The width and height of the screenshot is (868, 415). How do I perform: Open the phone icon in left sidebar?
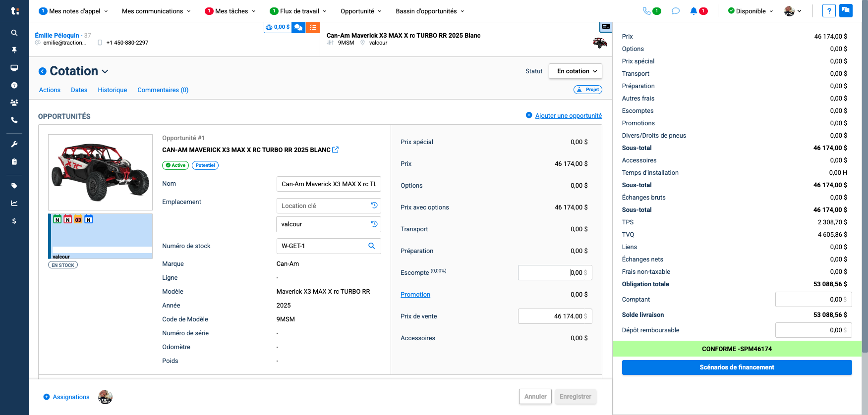tap(14, 120)
